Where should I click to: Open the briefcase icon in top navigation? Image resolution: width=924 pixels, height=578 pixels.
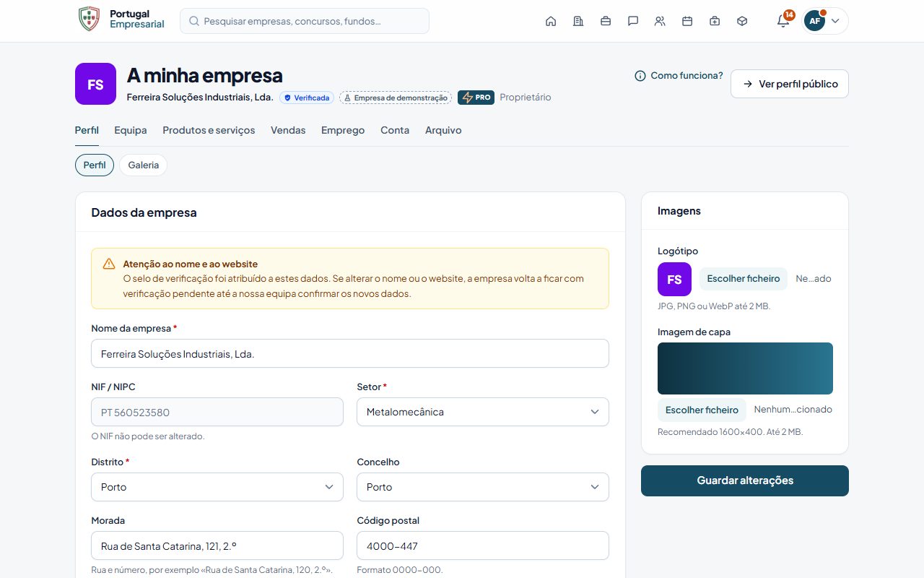point(606,21)
